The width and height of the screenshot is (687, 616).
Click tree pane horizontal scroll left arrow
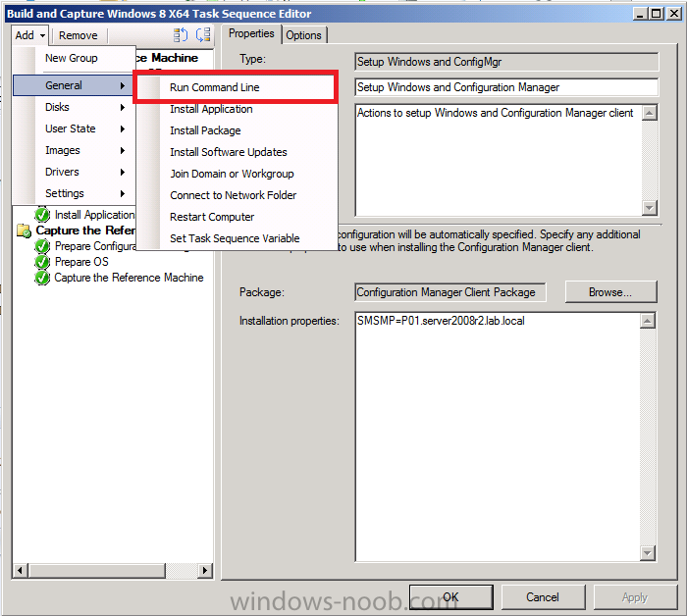tap(21, 571)
